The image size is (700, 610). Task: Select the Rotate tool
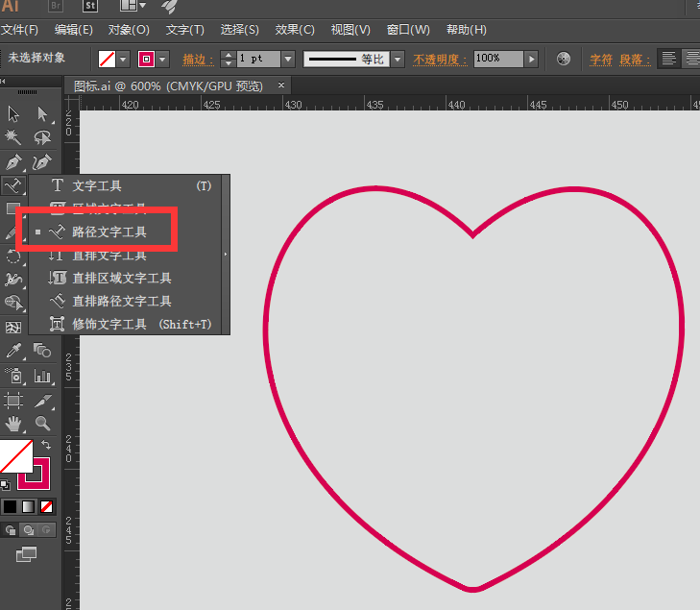13,256
